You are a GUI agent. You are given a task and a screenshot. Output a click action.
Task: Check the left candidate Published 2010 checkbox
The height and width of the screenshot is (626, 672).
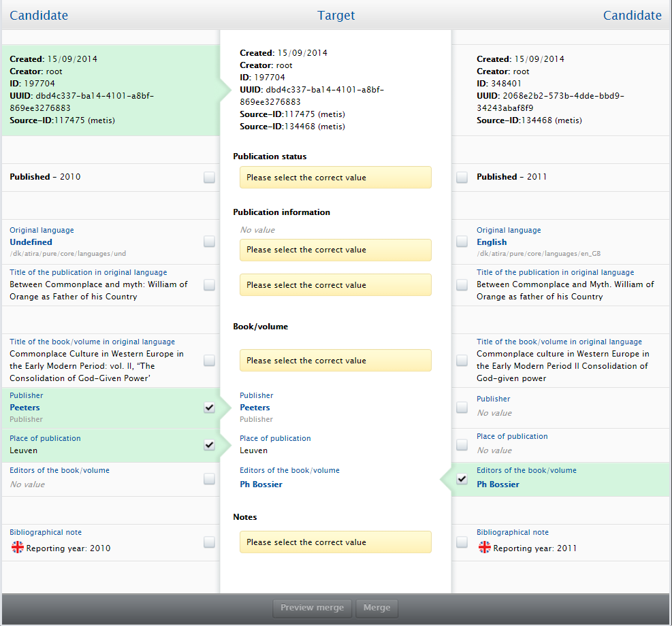[209, 178]
